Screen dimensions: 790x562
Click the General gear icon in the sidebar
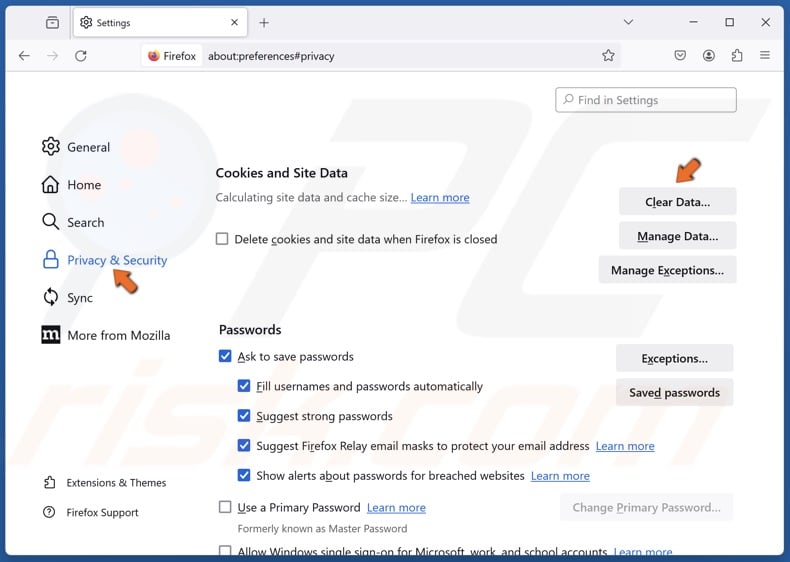(x=50, y=147)
